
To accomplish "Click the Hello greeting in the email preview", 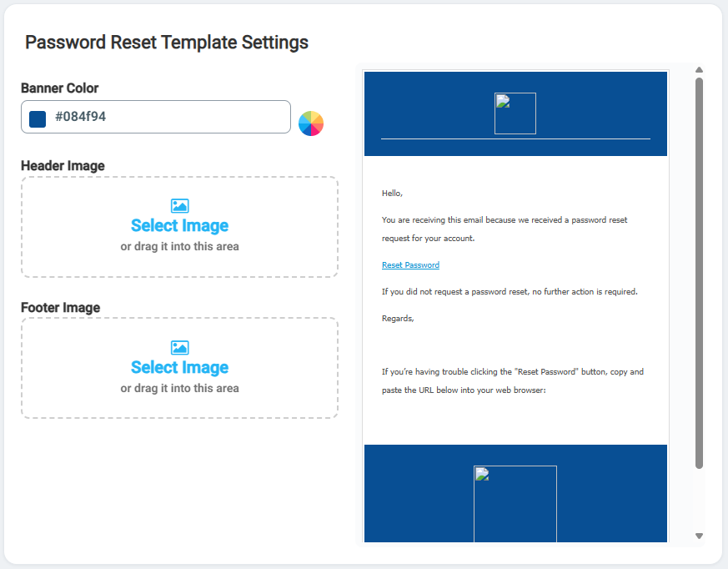I will point(392,194).
